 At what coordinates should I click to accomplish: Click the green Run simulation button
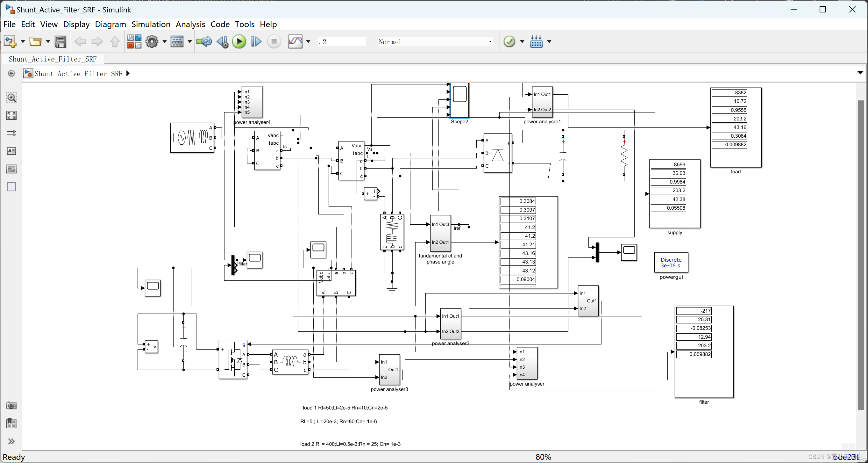point(239,41)
